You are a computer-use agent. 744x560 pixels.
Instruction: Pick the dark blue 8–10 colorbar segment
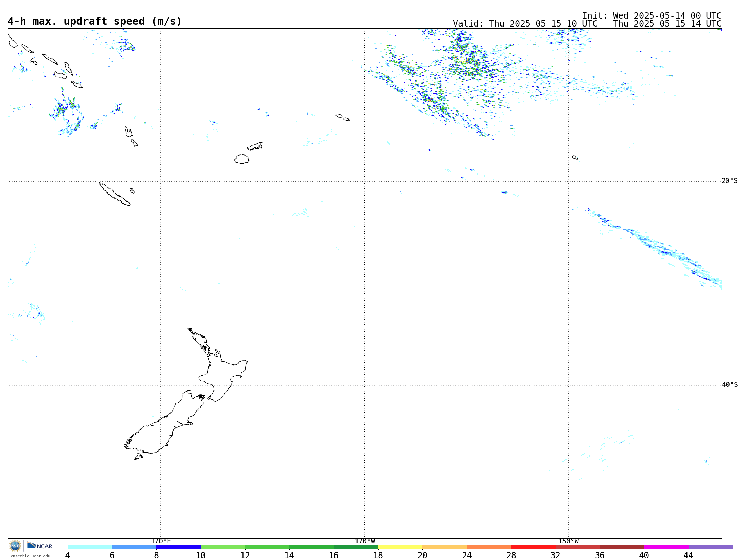(x=178, y=547)
